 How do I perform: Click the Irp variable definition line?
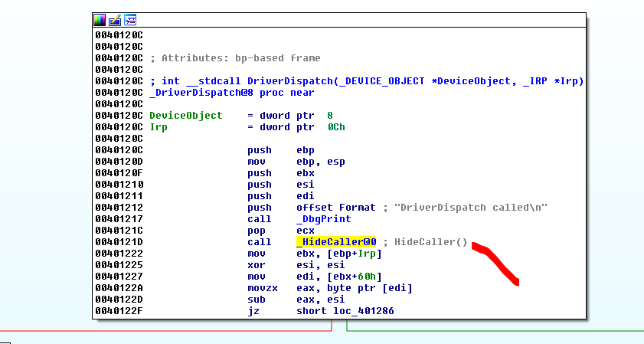tap(159, 127)
